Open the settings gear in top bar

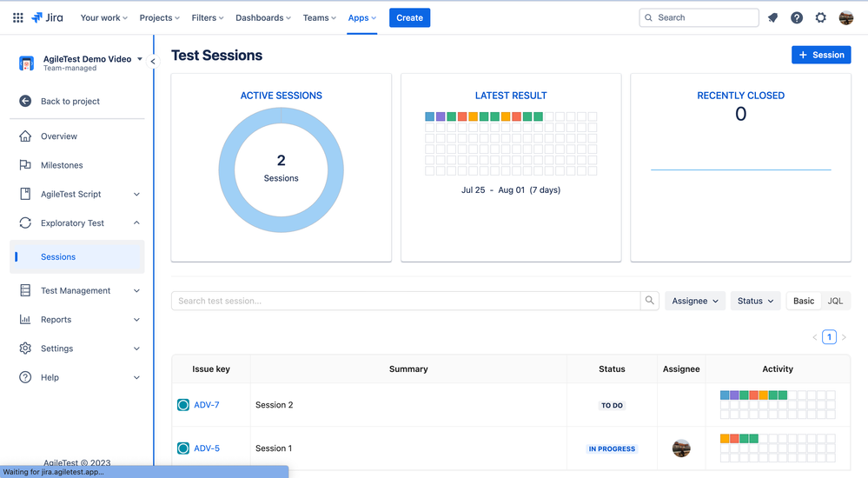821,17
